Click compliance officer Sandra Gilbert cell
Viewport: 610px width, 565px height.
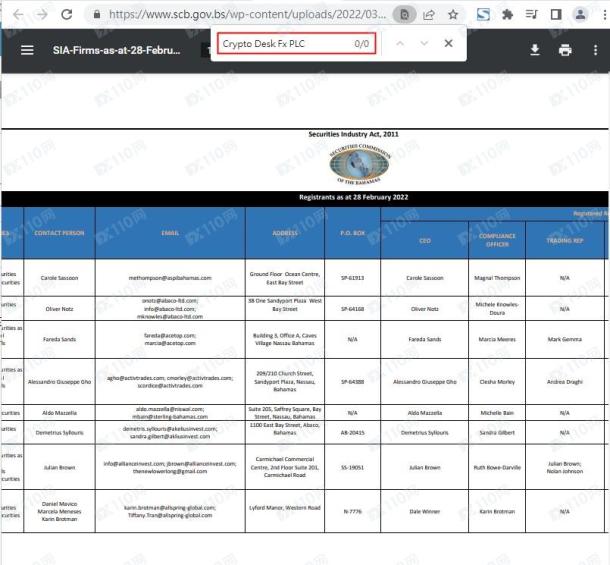coord(497,433)
